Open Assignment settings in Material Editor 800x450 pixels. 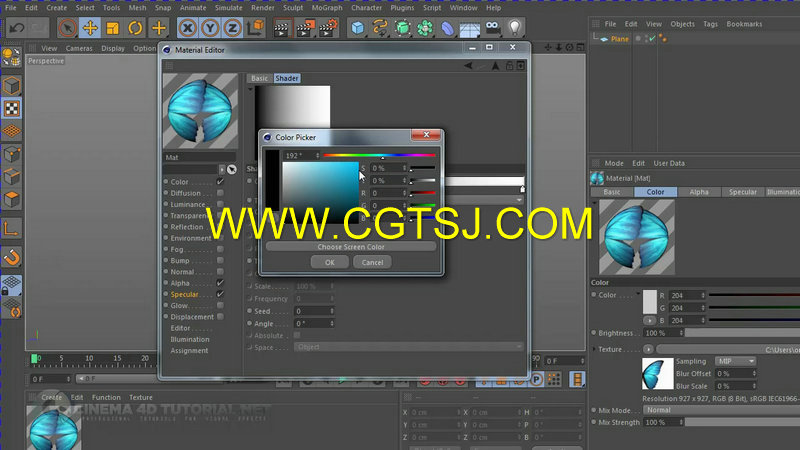[189, 351]
